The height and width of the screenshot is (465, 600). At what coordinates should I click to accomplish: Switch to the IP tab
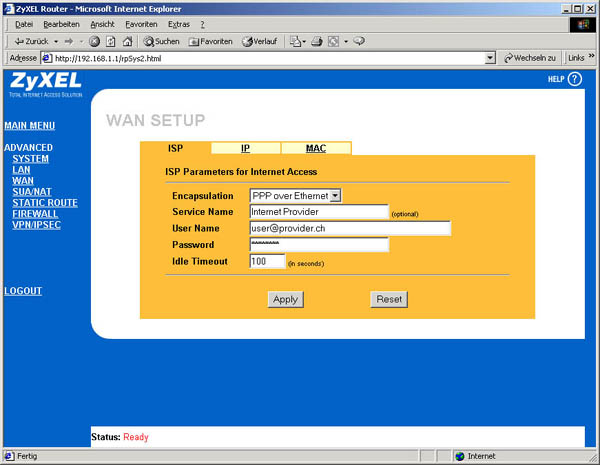coord(245,148)
